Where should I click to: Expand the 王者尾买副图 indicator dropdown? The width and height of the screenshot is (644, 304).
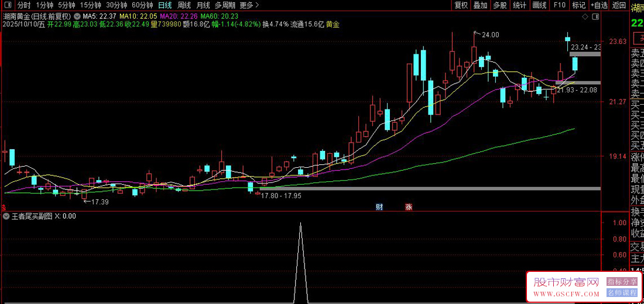click(x=6, y=216)
